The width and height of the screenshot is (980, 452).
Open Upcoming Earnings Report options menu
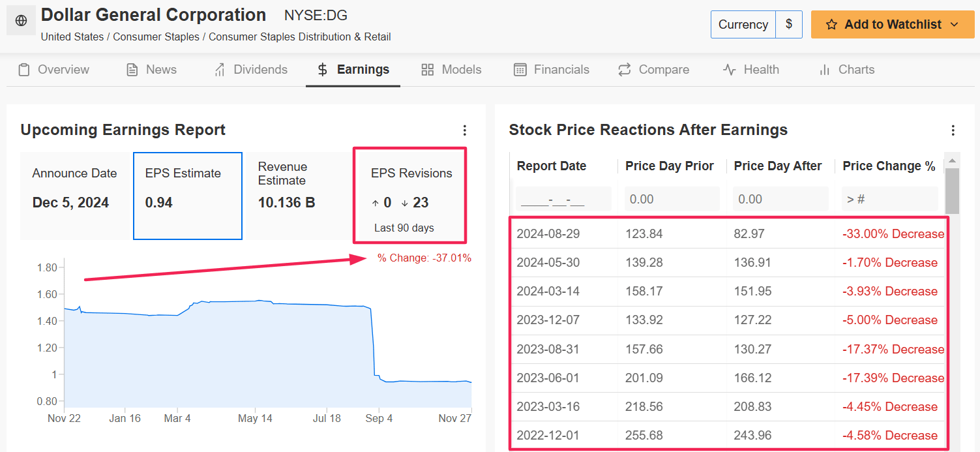(465, 130)
